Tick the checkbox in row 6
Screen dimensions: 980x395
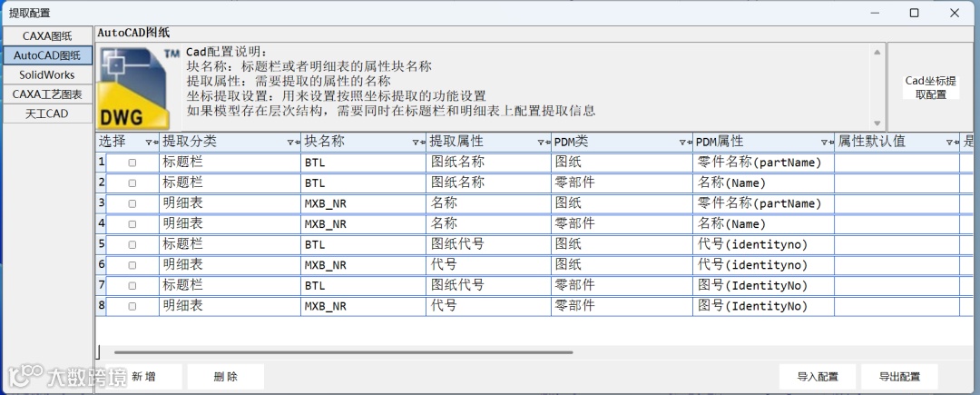[132, 265]
